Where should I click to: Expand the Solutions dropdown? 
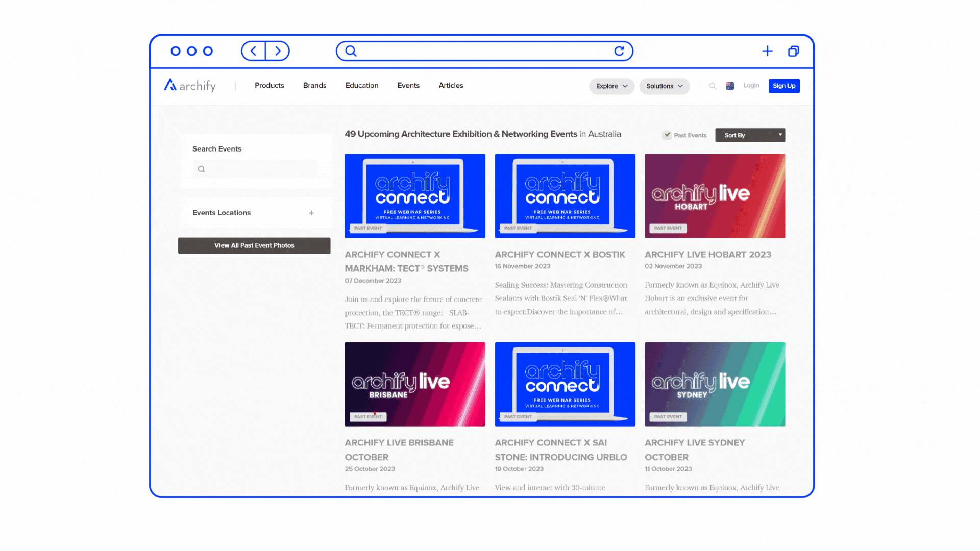pos(664,86)
